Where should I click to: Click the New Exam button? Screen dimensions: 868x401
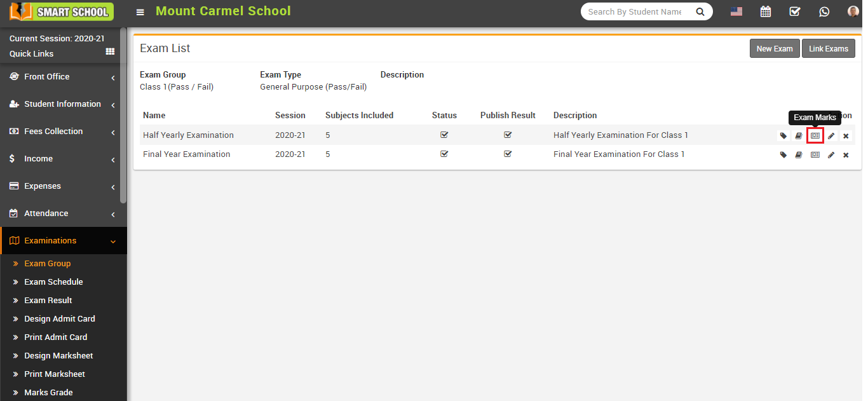point(775,48)
